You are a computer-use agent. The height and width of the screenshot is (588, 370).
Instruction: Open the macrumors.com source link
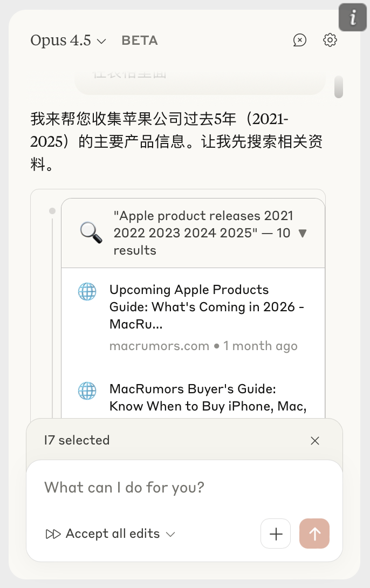(x=159, y=346)
